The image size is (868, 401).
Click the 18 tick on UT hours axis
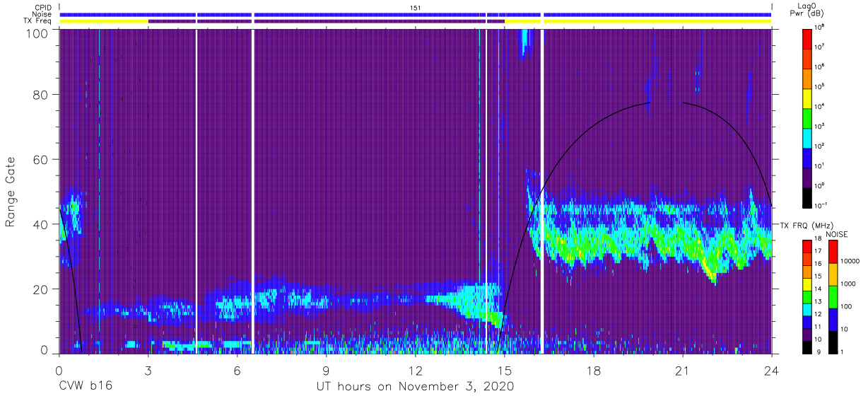[594, 369]
